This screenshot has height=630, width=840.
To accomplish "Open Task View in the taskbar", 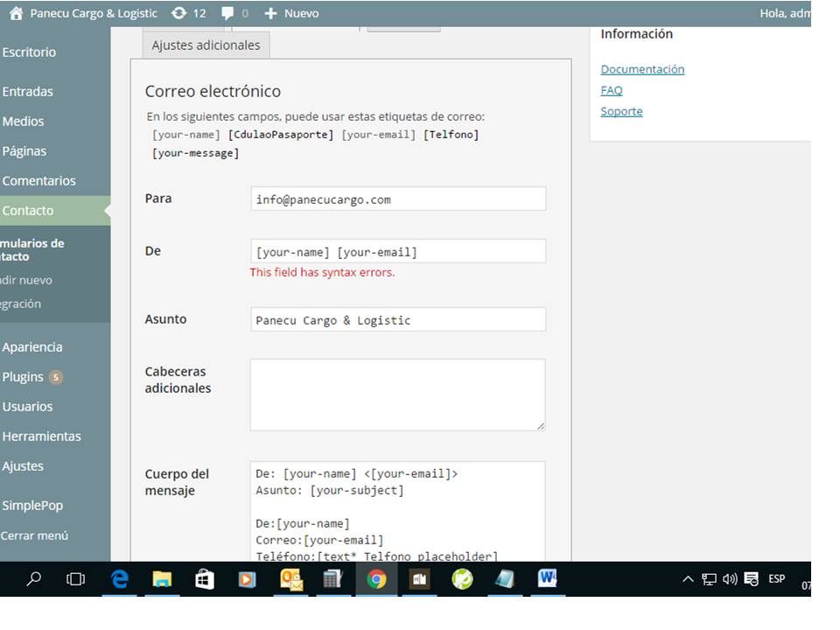I will 75,579.
